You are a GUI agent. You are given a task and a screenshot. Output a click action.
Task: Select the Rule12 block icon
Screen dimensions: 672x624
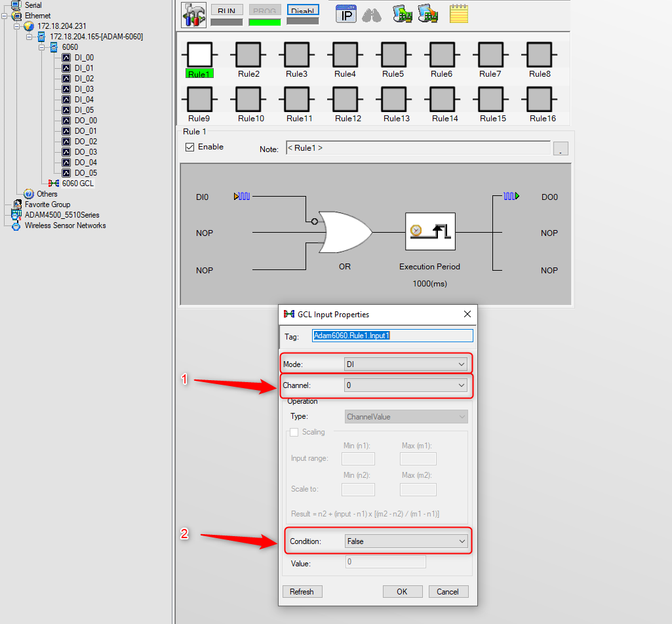click(345, 99)
